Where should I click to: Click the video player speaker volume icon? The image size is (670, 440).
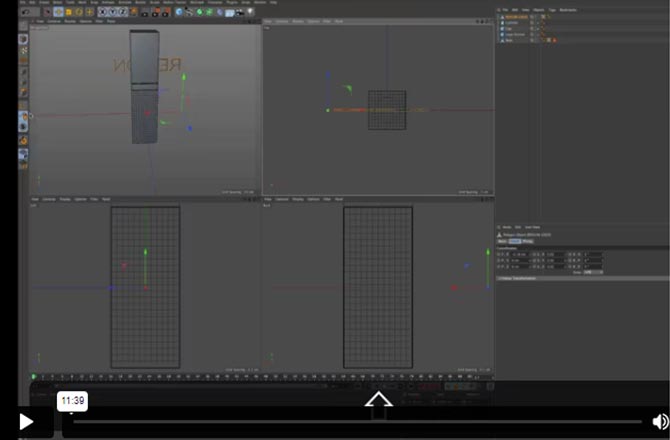(x=660, y=421)
